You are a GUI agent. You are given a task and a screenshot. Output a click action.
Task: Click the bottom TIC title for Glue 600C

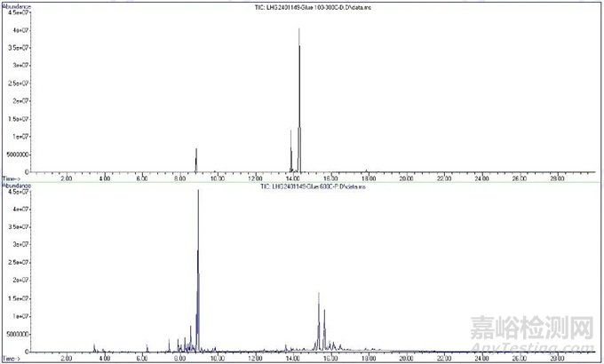point(302,186)
